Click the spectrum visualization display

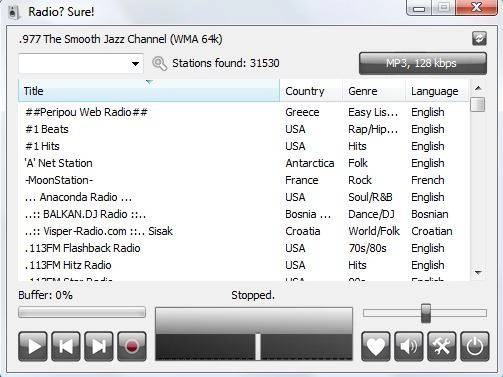[254, 334]
